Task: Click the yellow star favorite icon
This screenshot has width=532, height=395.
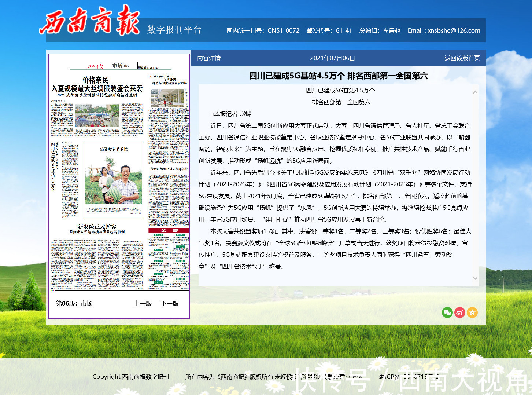Action: click(472, 312)
